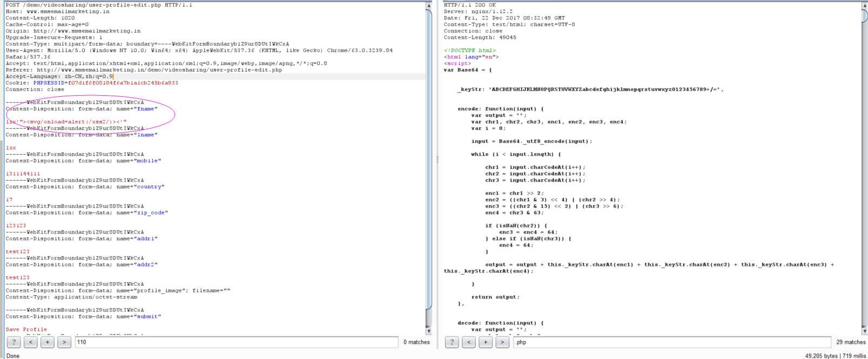Click the '<!DOCTYPE html>' line
The image size is (868, 359).
470,50
